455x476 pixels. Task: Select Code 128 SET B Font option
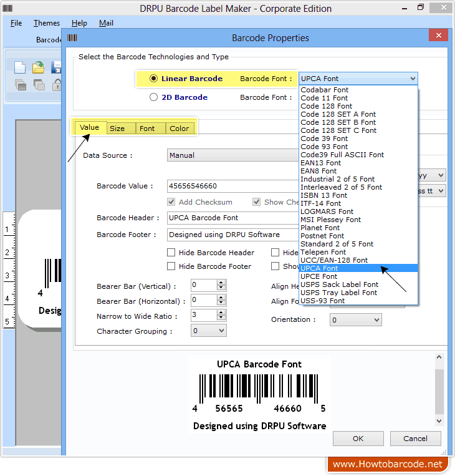(358, 122)
